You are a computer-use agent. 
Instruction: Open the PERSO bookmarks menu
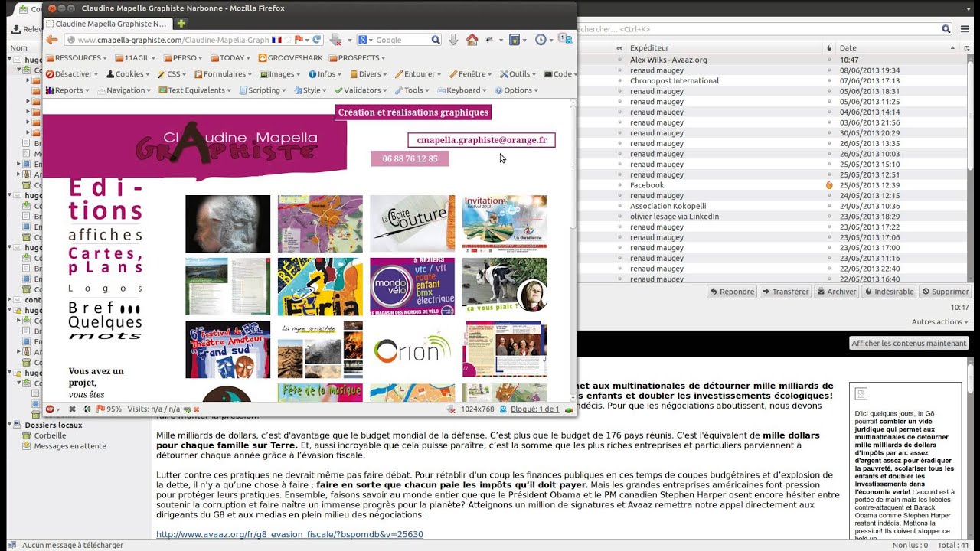click(184, 57)
